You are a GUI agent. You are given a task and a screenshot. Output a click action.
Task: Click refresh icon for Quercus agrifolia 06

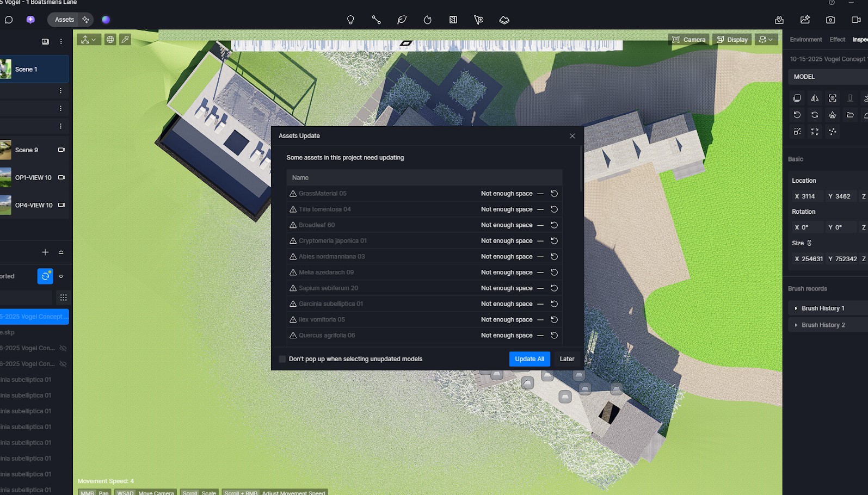(x=554, y=336)
